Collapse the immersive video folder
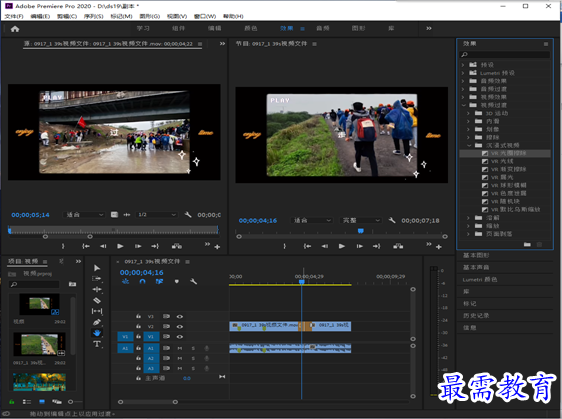 469,146
